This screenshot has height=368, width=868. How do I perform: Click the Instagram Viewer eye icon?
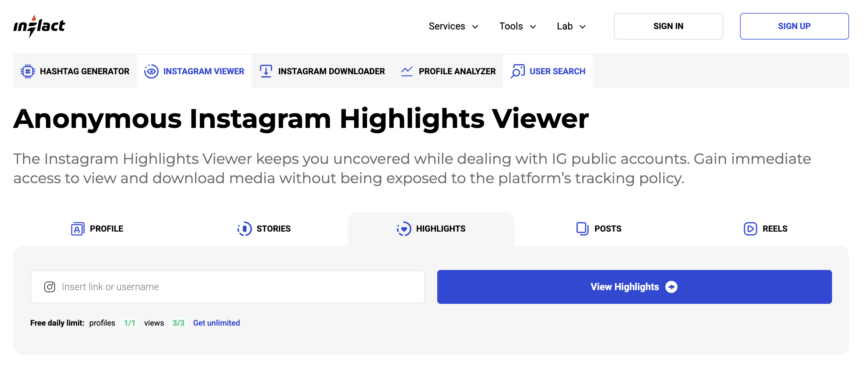pyautogui.click(x=151, y=71)
